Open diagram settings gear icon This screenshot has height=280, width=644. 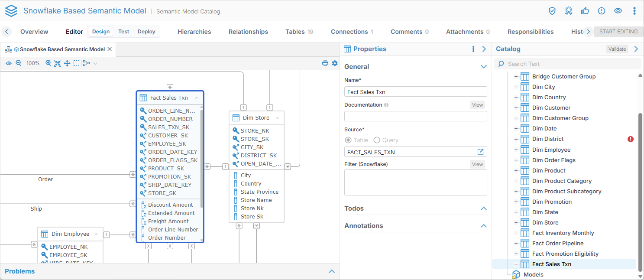[335, 63]
